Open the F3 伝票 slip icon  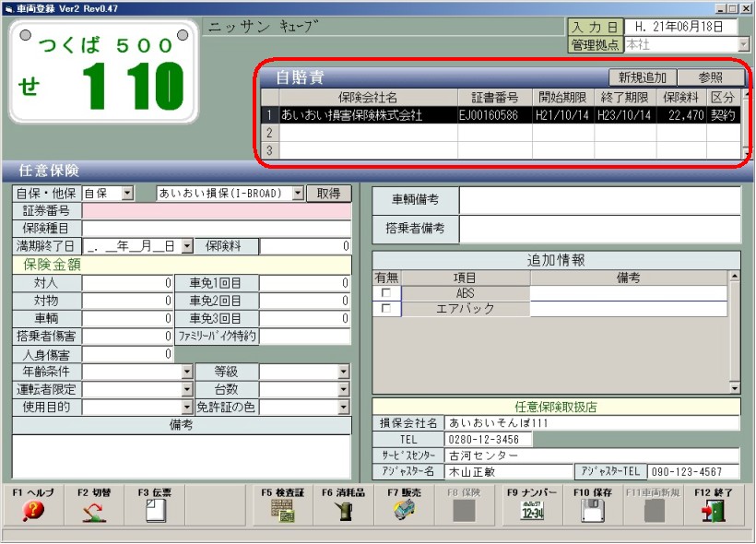tap(155, 512)
